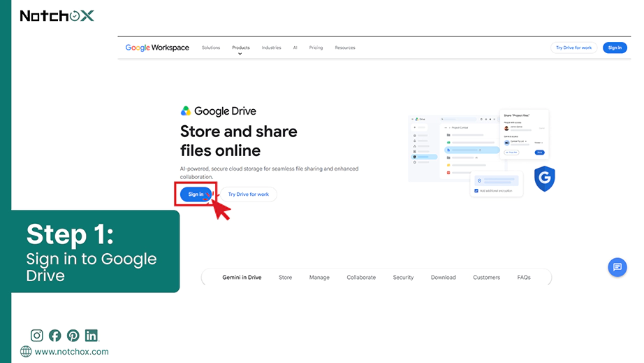Open the Pricing page link
Screen dimensions: 644x363
coord(316,48)
